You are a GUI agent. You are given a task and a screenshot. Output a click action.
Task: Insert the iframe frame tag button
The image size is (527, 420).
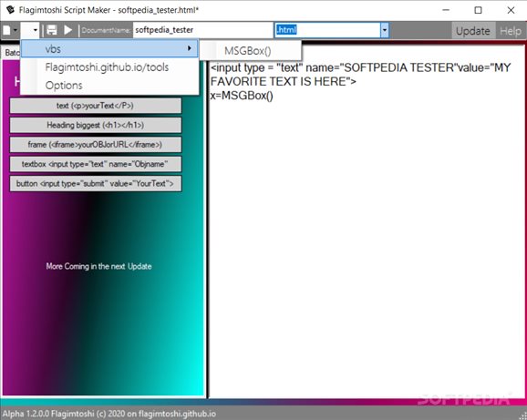pyautogui.click(x=96, y=145)
